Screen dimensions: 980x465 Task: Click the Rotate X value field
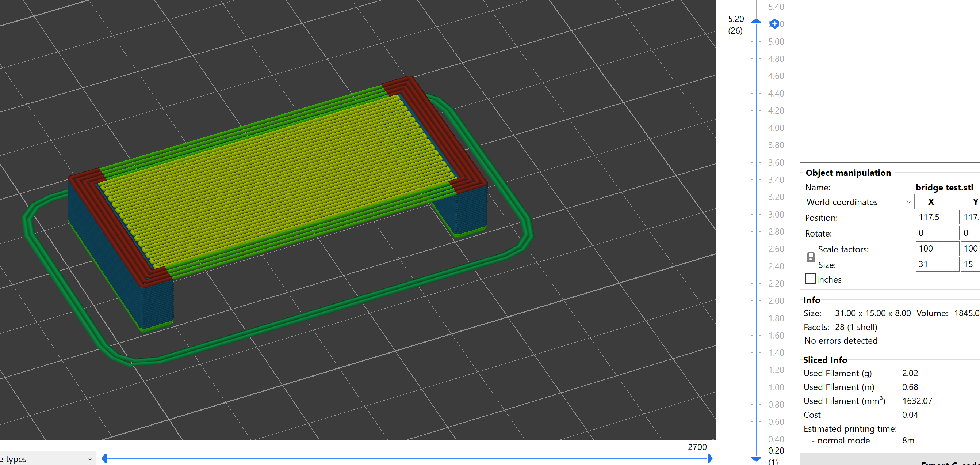tap(937, 233)
